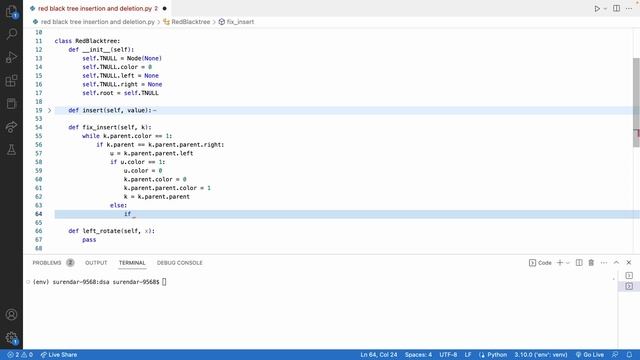Click Ln 64, Col 24 cursor position

378,355
